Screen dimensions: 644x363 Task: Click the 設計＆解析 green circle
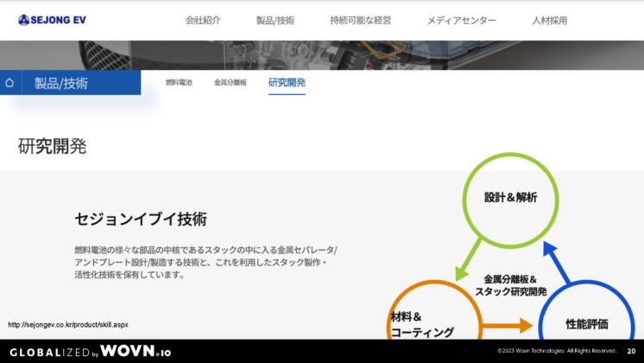510,201
